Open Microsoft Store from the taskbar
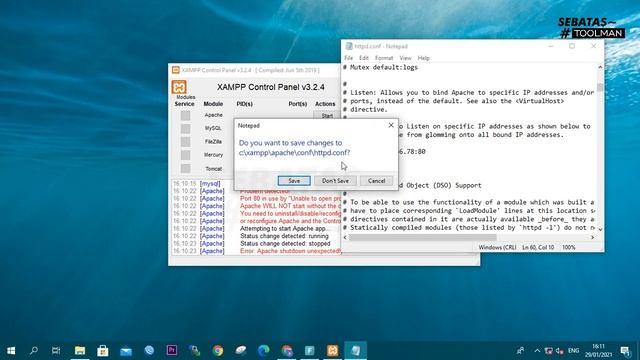640x360 pixels. click(x=102, y=350)
